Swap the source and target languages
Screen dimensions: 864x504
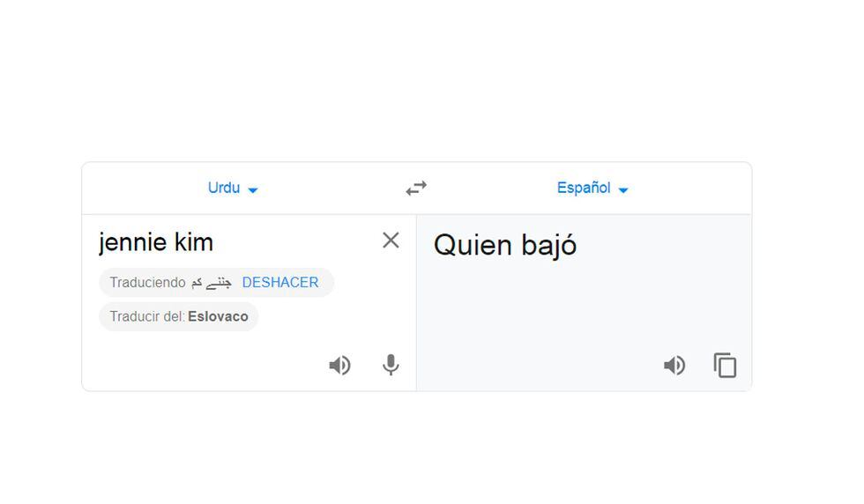point(416,188)
